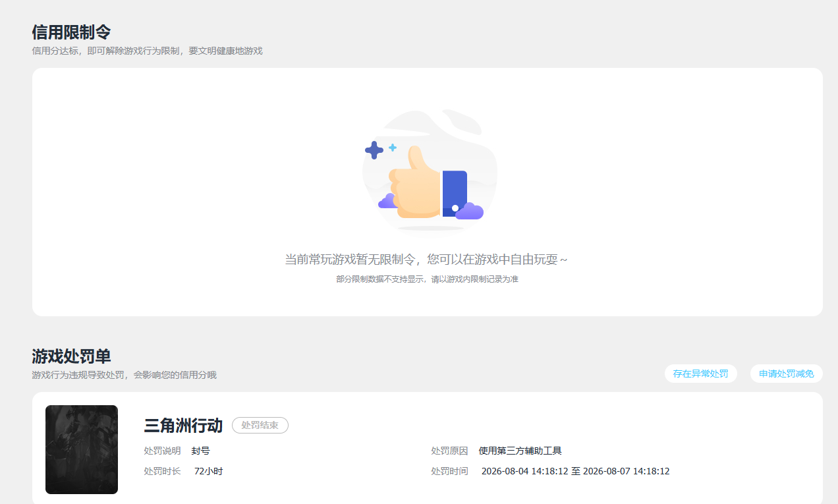This screenshot has height=504, width=838.
Task: Click the 处罚时长 label
Action: tap(162, 471)
